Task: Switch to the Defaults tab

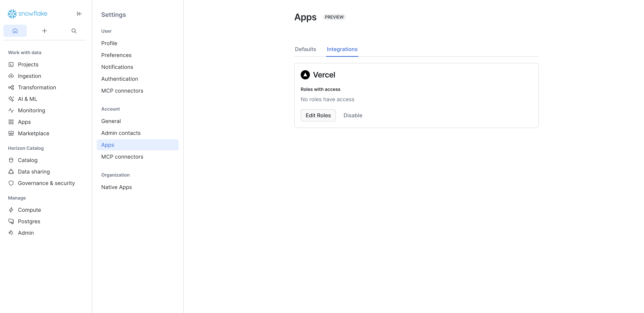Action: pos(305,49)
